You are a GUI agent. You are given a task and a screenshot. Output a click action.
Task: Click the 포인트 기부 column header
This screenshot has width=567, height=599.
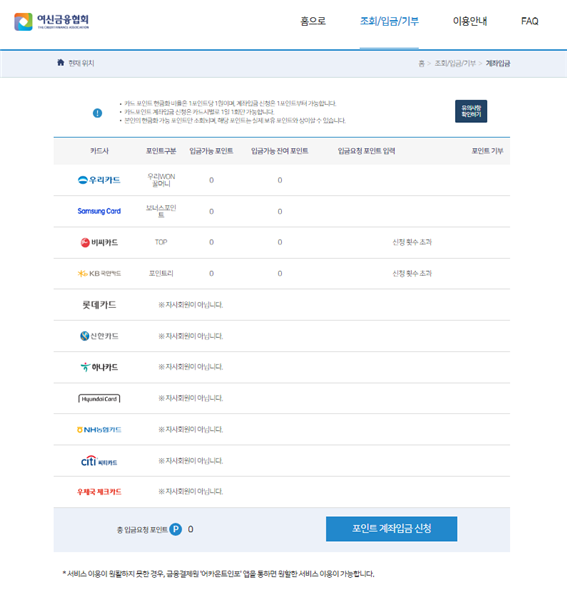487,151
